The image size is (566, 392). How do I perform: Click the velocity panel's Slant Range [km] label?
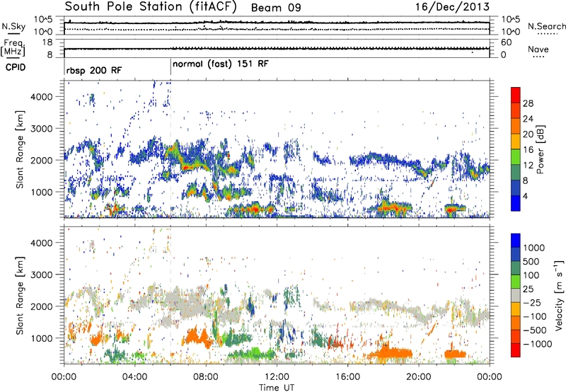click(x=20, y=295)
